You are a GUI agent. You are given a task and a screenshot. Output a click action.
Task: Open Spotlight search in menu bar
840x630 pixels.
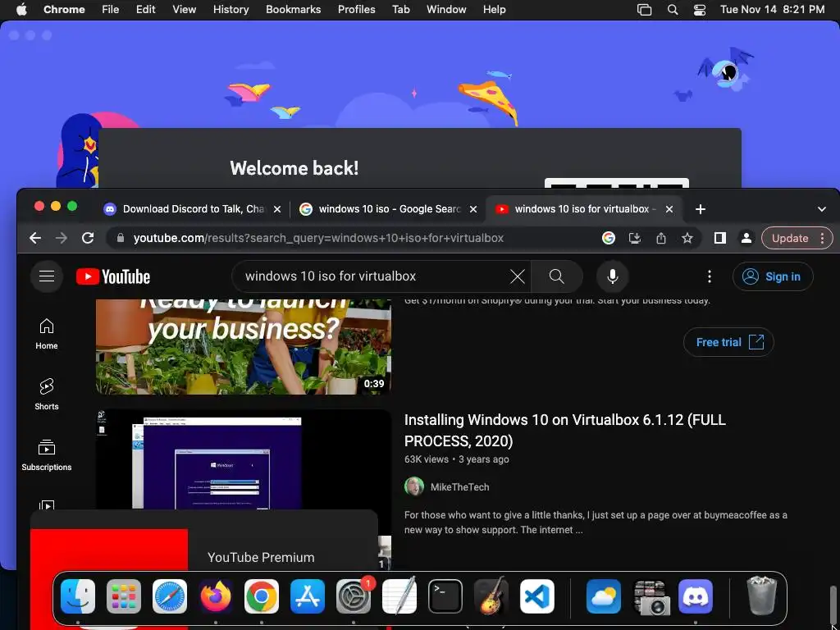point(673,10)
